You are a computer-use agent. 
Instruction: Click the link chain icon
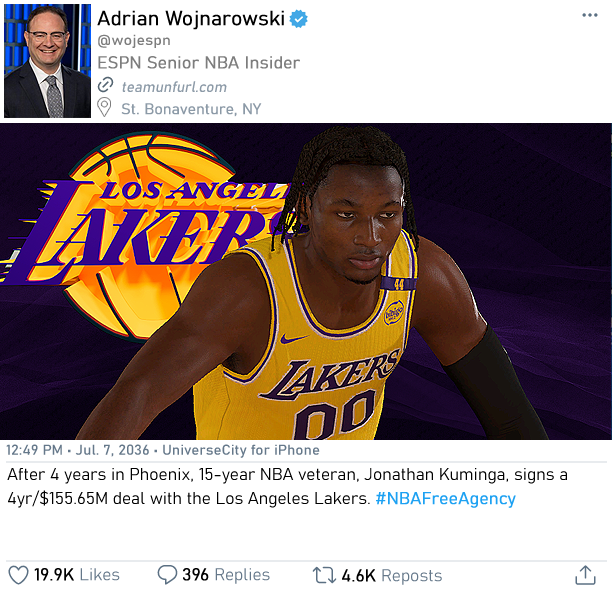tap(105, 85)
